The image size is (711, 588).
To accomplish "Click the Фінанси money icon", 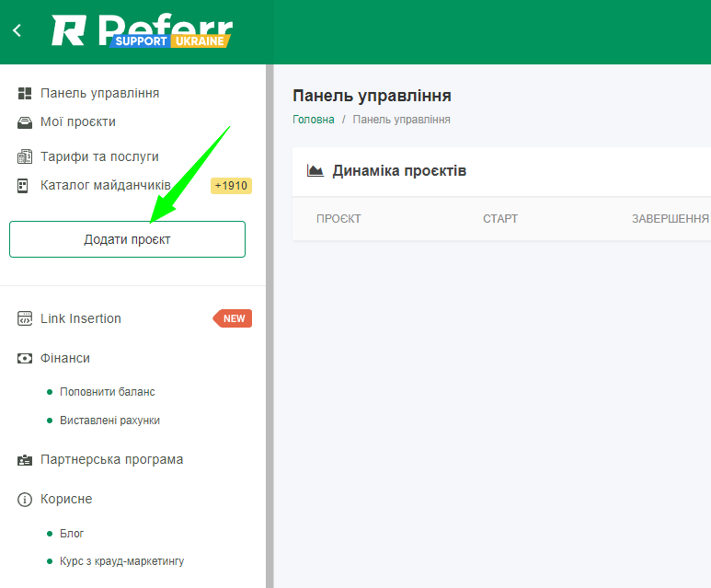I will 25,358.
